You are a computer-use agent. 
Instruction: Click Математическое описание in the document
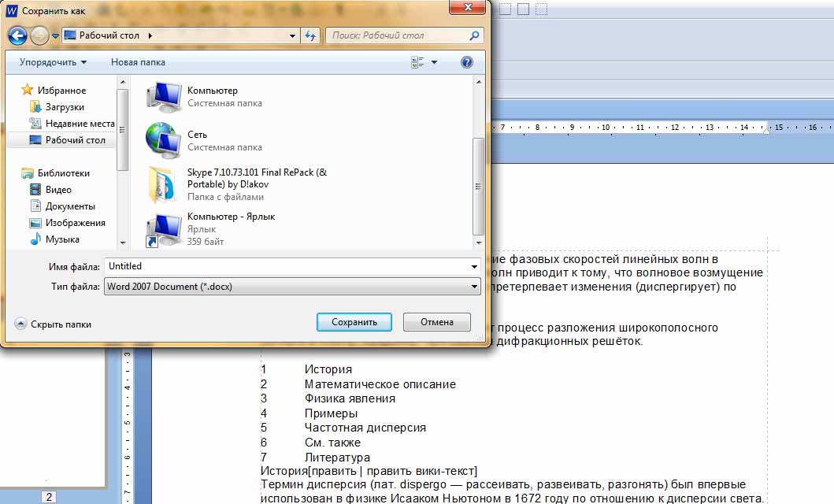tap(380, 384)
